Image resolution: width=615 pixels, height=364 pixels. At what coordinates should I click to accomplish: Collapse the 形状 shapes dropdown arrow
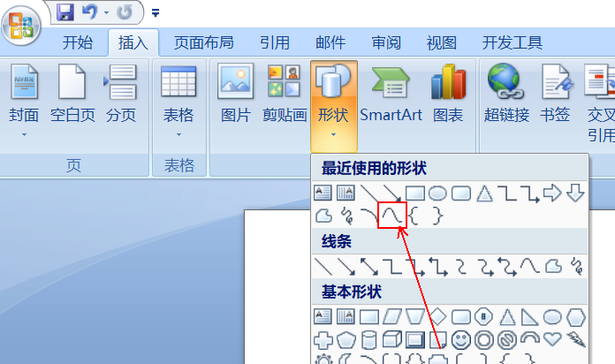tap(333, 135)
